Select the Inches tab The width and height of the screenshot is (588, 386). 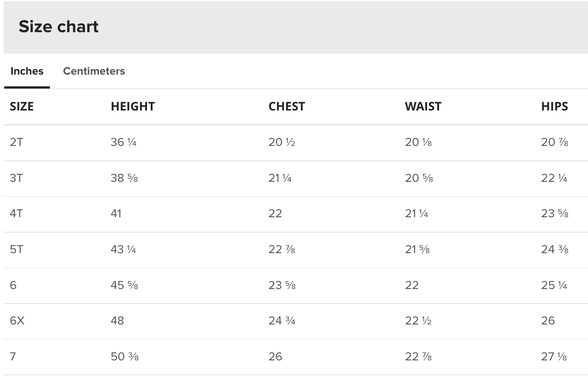click(27, 71)
